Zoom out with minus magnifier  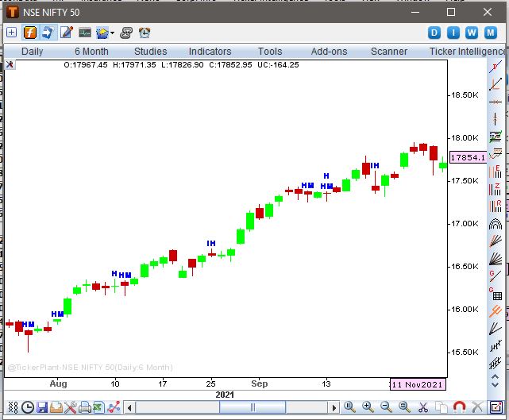point(386,407)
